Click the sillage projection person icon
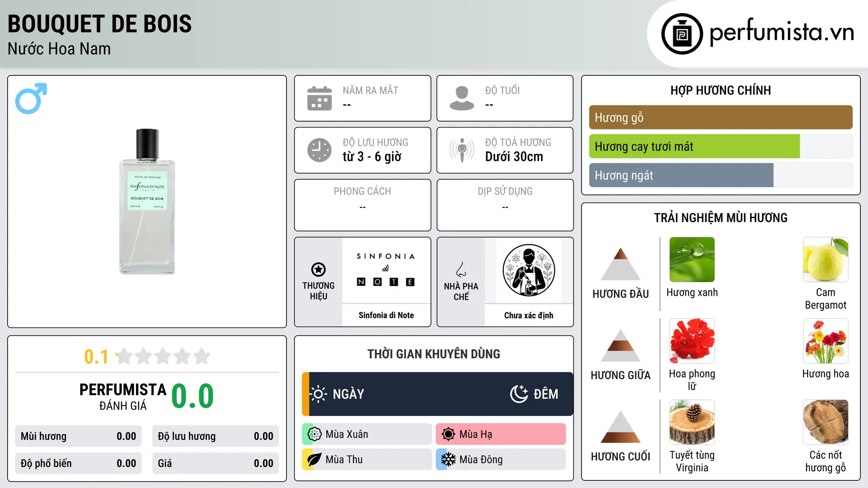This screenshot has width=868, height=488. pos(462,150)
